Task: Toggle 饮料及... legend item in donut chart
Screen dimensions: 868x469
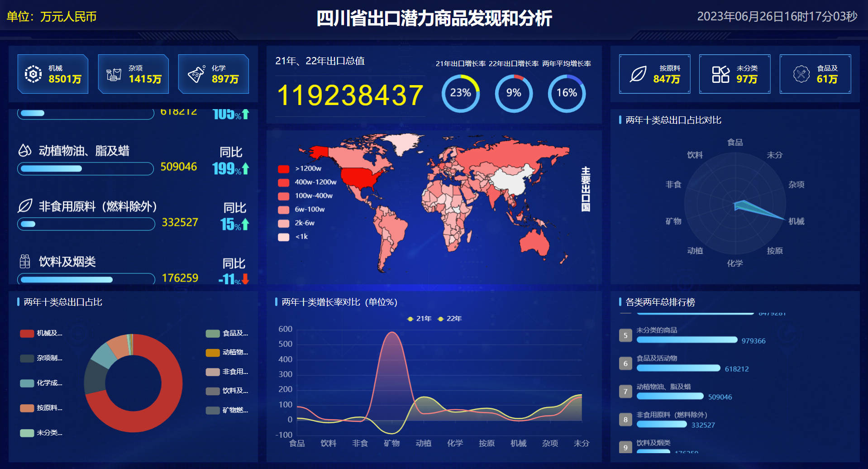Action: [x=227, y=391]
